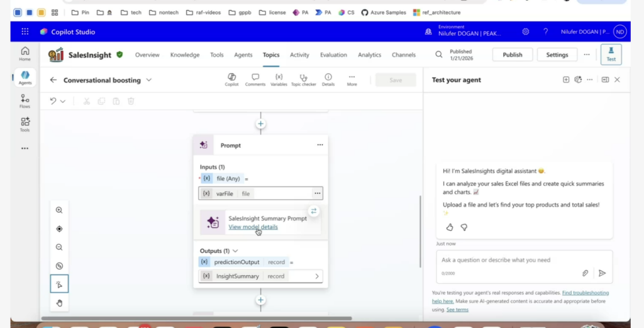The image size is (644, 328).
Task: Open the View model details link
Action: 253,227
